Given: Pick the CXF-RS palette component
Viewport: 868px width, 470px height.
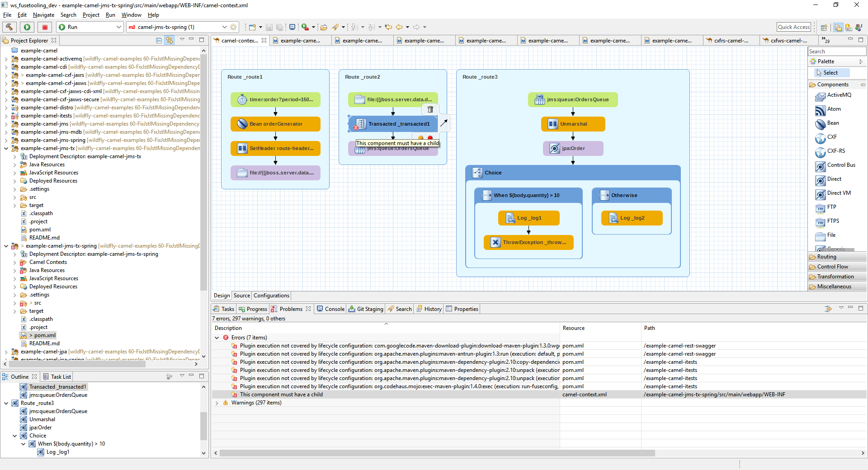Looking at the screenshot, I should coord(835,151).
